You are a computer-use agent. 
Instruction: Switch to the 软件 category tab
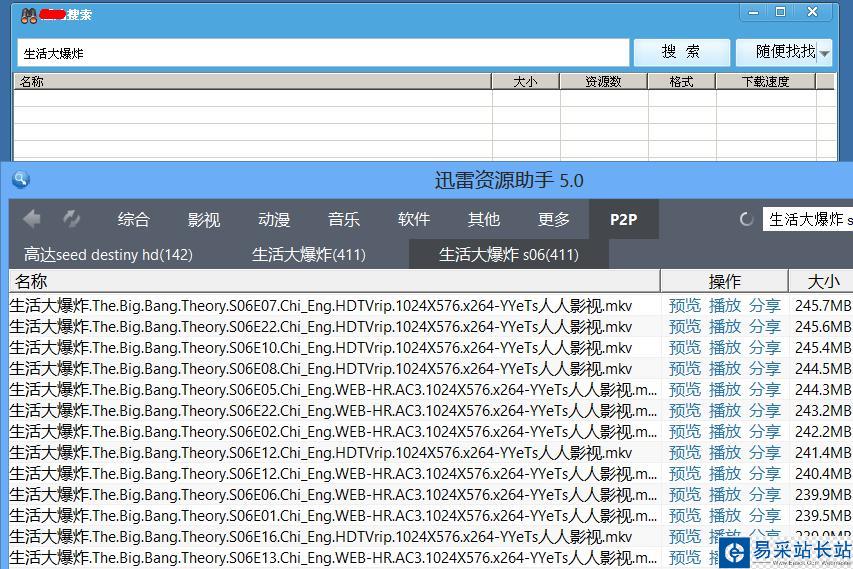tap(414, 219)
